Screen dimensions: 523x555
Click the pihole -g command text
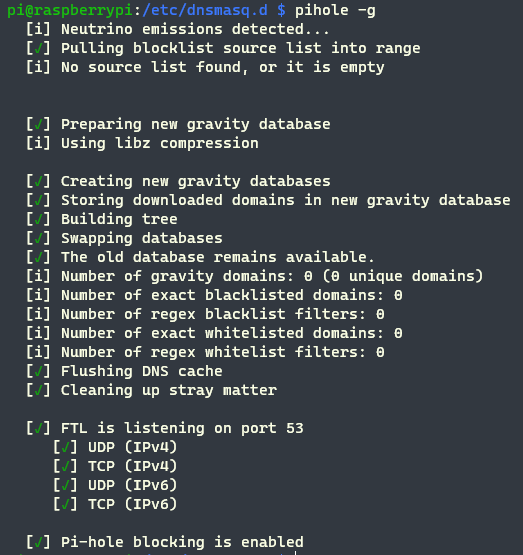[335, 11]
